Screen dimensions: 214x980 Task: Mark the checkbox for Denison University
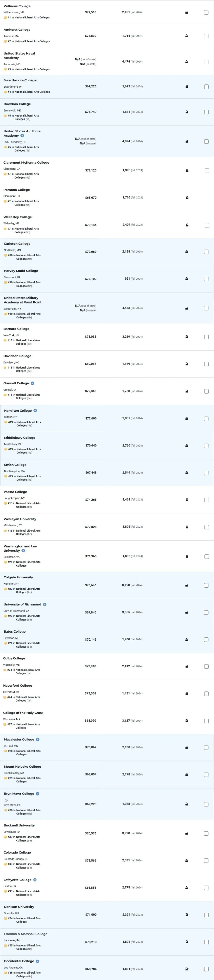(206, 915)
